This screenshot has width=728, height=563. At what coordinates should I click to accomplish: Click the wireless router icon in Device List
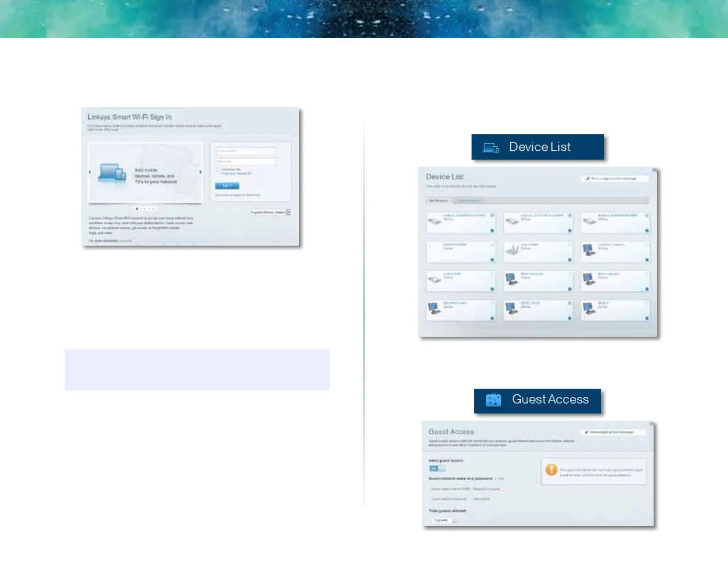point(512,250)
